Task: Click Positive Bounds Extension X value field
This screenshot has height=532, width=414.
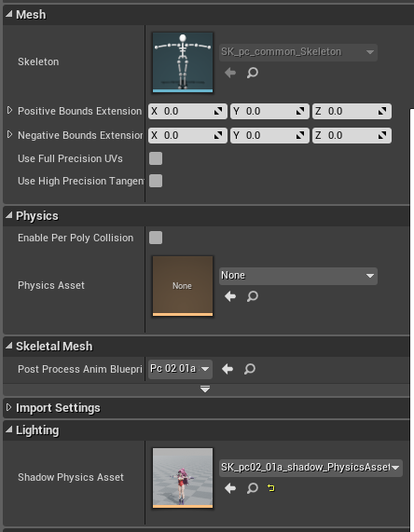Action: tap(187, 111)
